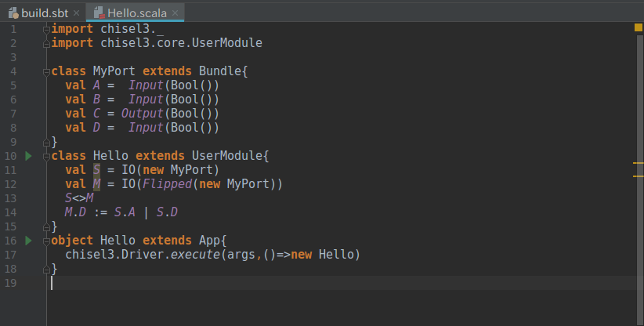
Task: Click execute method on line 17
Action: click(x=196, y=255)
